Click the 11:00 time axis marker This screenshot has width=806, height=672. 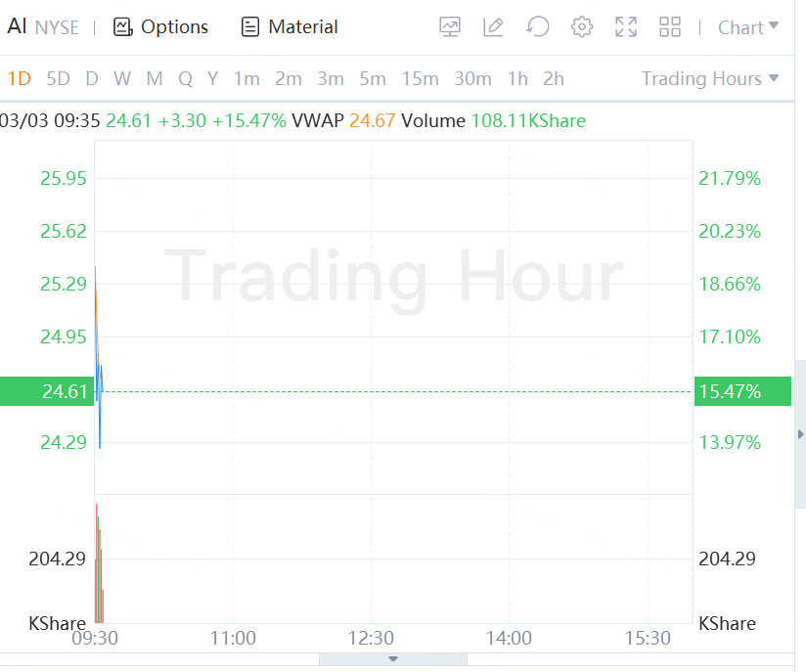coord(233,639)
